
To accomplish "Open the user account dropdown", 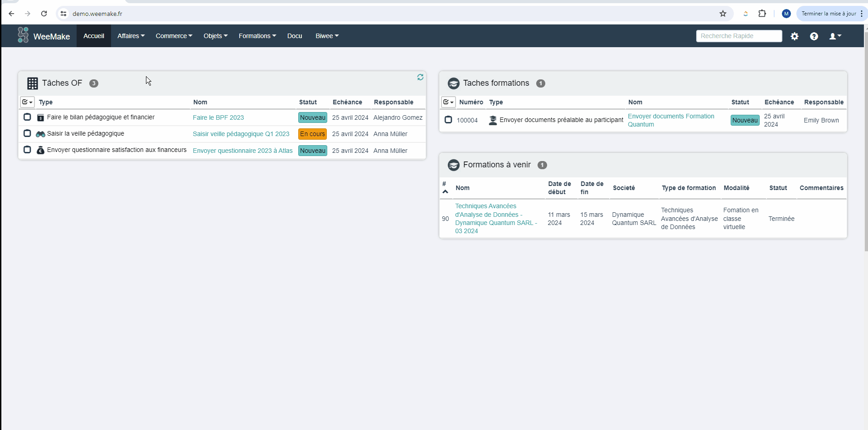I will pyautogui.click(x=835, y=36).
